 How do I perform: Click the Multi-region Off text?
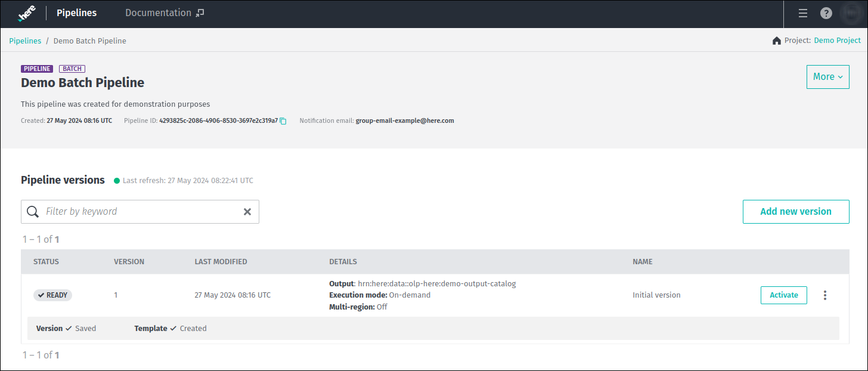point(358,307)
